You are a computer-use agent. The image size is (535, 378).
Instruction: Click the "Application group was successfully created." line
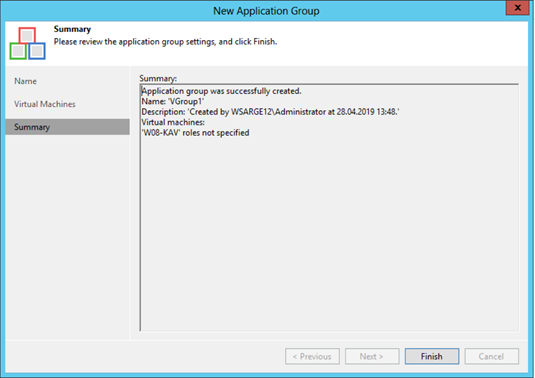(x=221, y=91)
